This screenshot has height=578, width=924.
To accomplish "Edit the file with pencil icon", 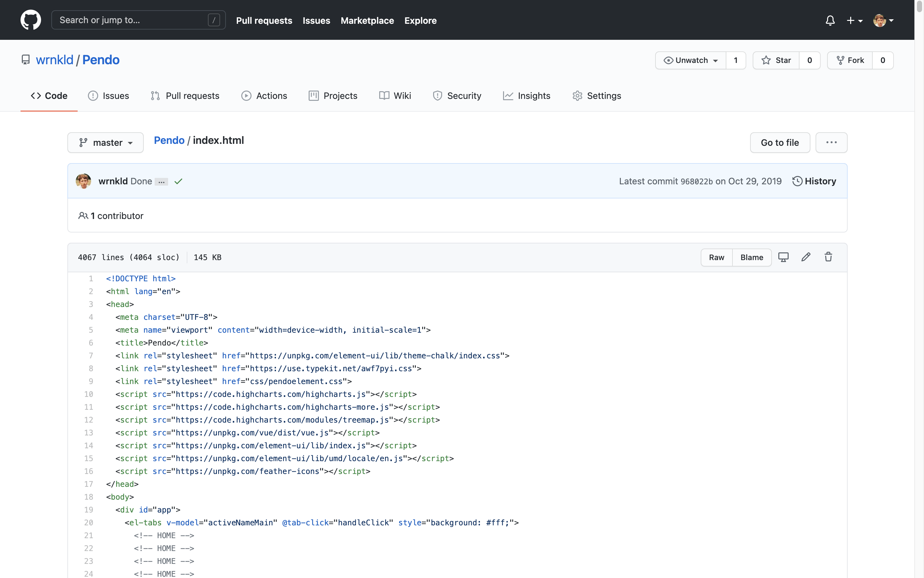I will point(806,257).
